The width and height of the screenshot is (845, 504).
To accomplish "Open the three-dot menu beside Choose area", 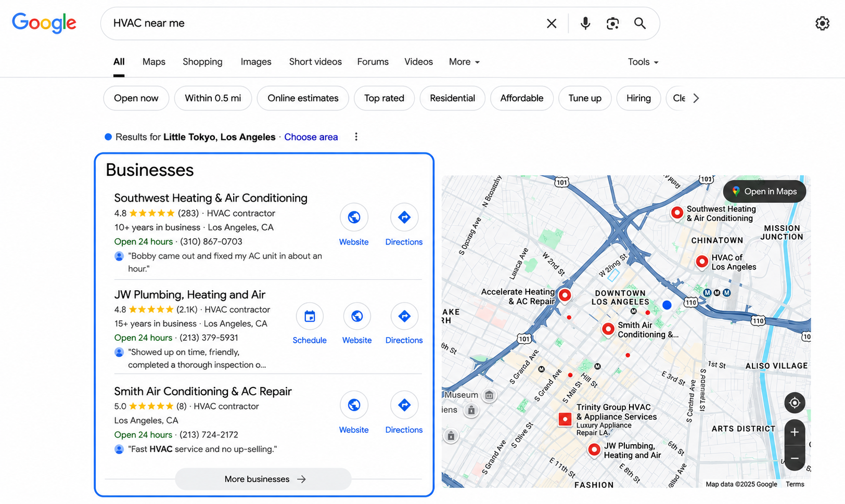I will (356, 137).
